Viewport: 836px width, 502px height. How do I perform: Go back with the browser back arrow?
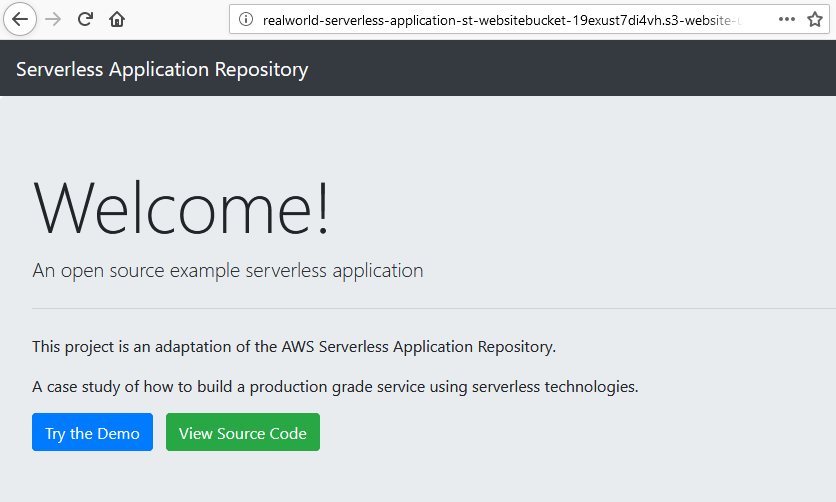click(x=20, y=20)
